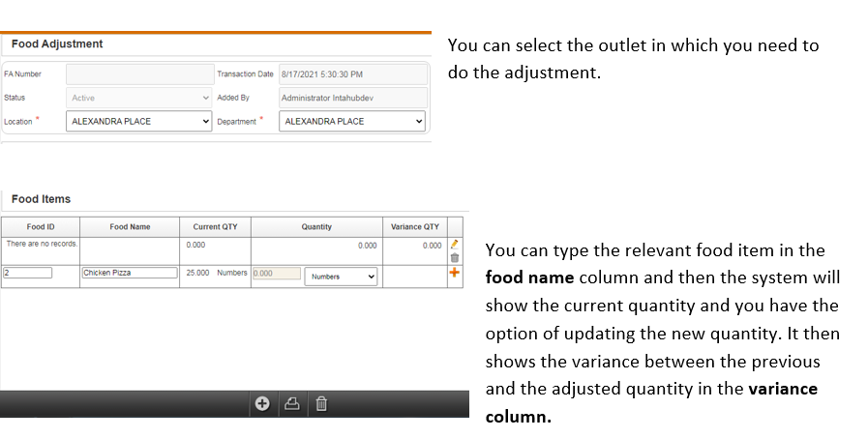Click the Quantity input field showing 0.000
This screenshot has width=868, height=438.
(276, 274)
